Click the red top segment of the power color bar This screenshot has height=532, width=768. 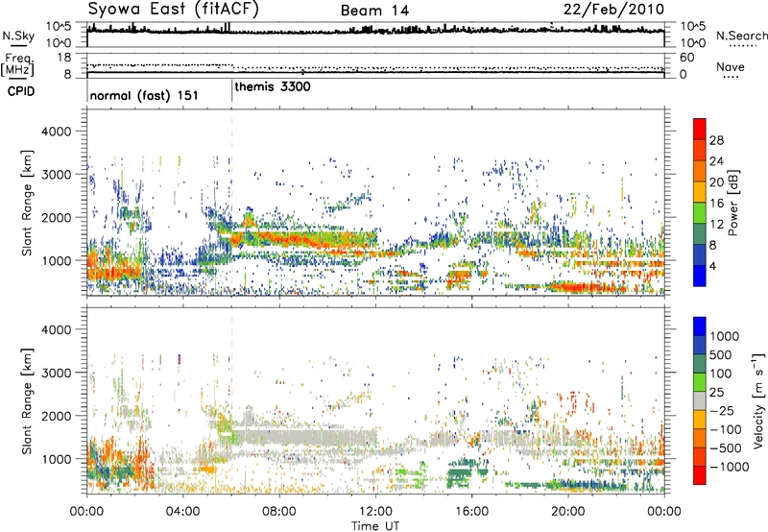[x=700, y=130]
